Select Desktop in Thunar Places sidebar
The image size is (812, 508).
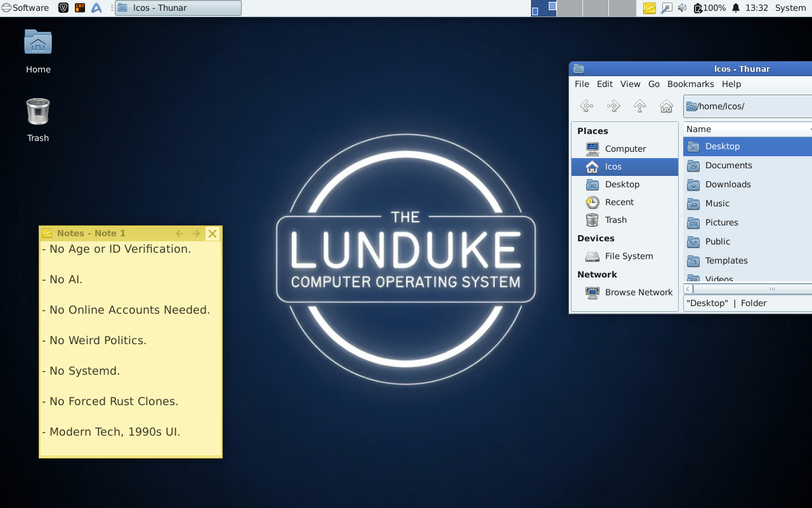625,184
